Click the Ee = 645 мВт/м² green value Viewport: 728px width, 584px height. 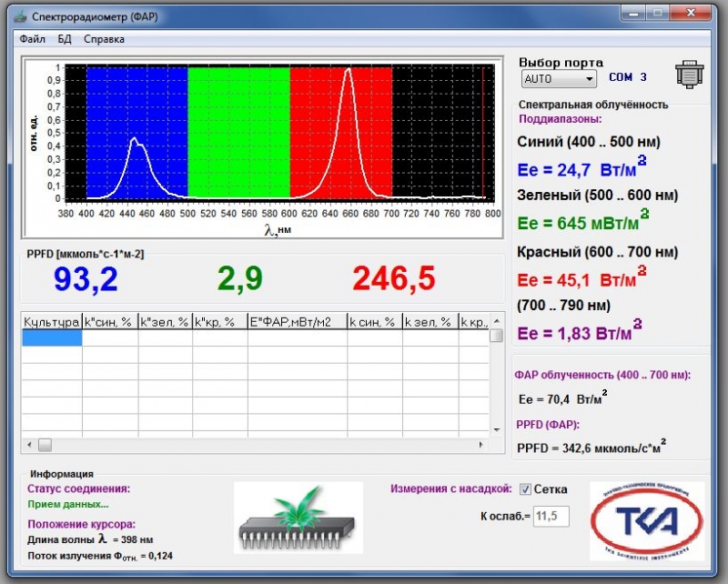[x=583, y=221]
